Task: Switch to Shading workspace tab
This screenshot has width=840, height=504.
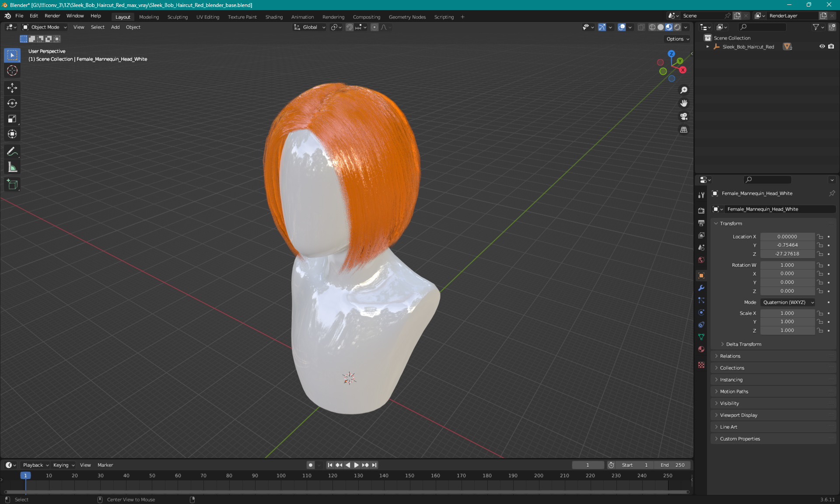Action: click(274, 17)
